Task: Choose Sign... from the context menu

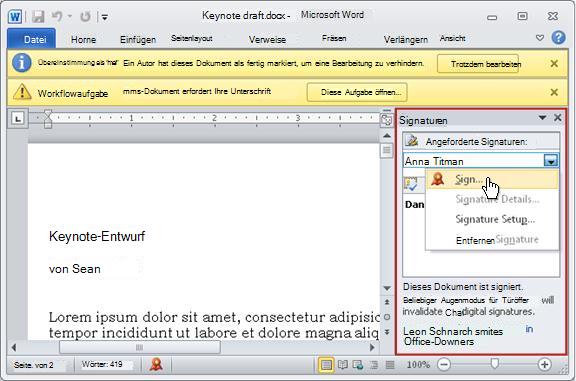Action: pos(492,180)
